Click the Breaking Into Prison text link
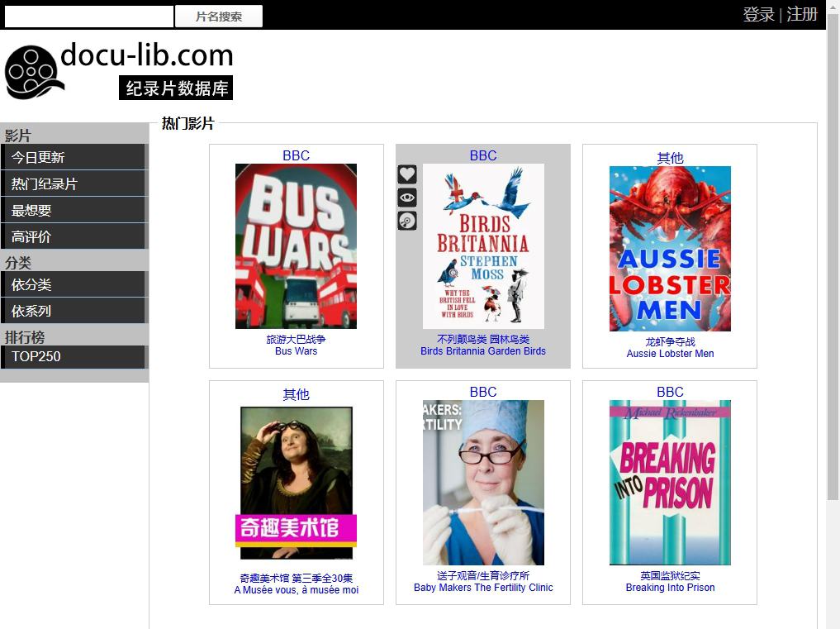The image size is (840, 629). (670, 587)
